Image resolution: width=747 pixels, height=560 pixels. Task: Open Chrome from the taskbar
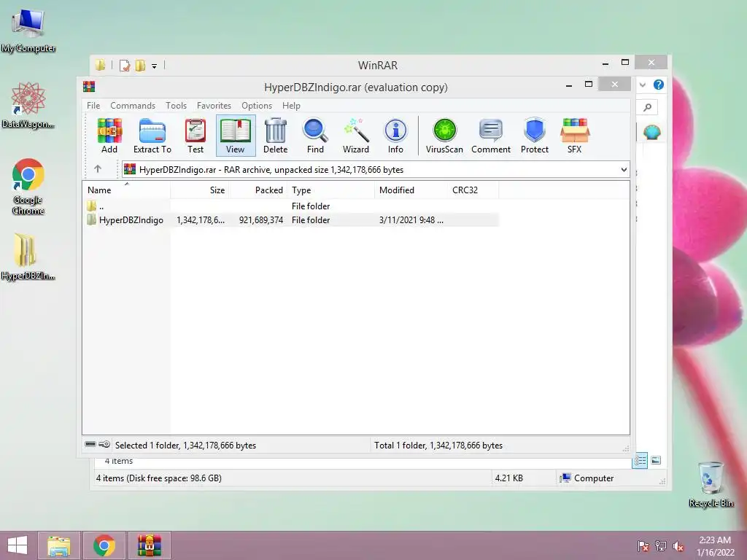coord(104,545)
